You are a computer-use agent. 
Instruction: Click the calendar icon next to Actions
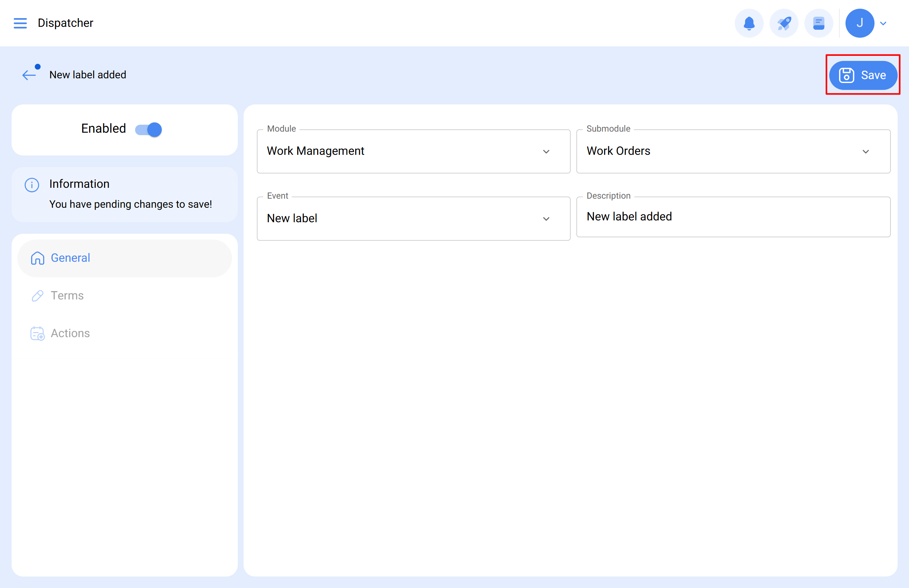[37, 333]
